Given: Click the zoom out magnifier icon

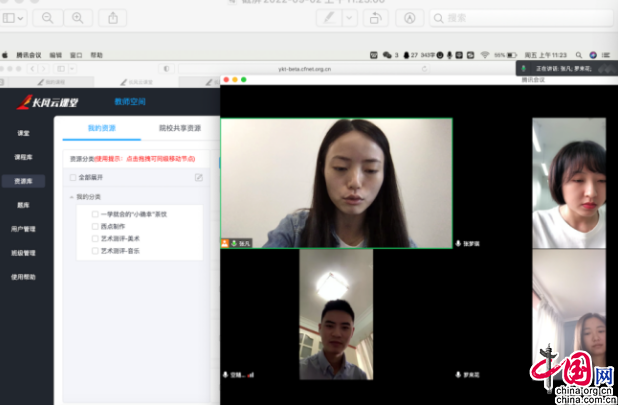Looking at the screenshot, I should [x=46, y=18].
